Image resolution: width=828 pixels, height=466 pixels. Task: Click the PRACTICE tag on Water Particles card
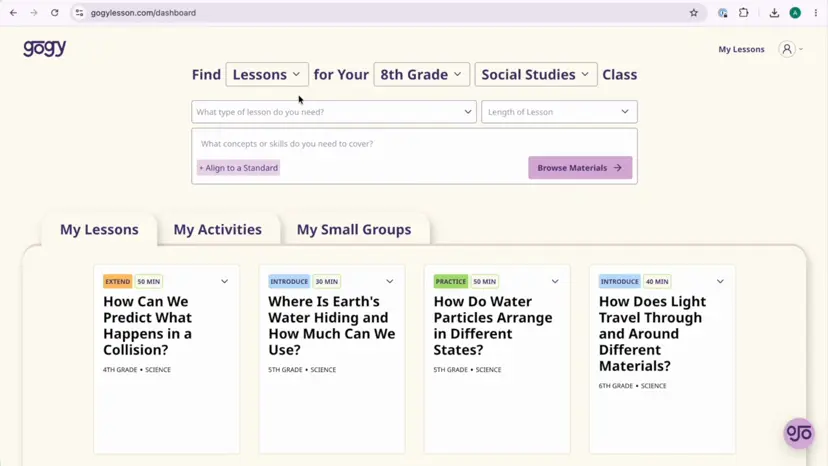(x=450, y=282)
